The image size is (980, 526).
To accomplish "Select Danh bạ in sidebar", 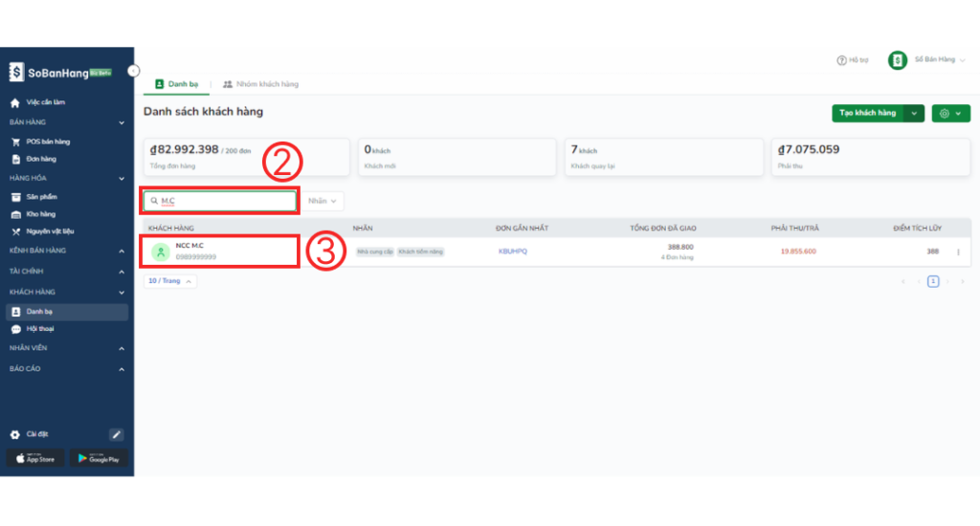I will coord(67,312).
